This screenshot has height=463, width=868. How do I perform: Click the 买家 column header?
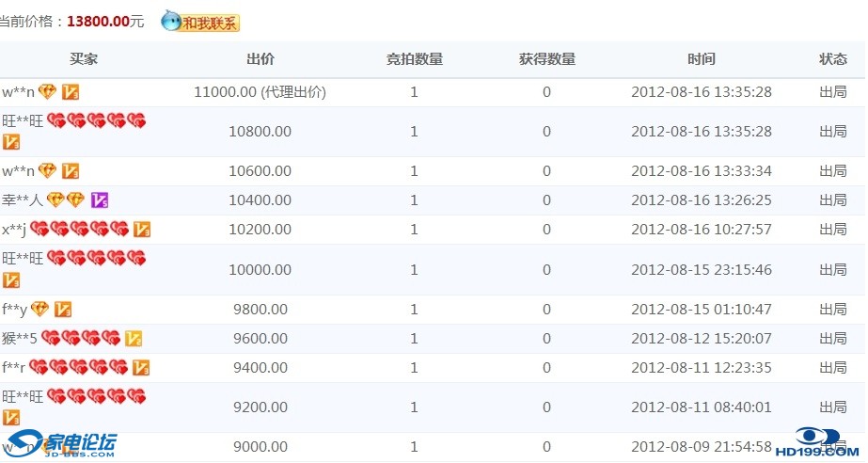pyautogui.click(x=84, y=59)
